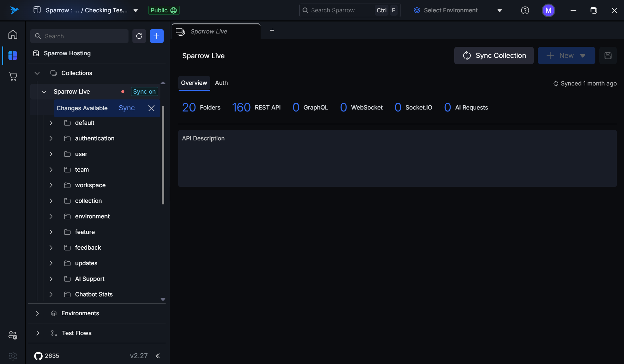This screenshot has height=364, width=624.
Task: Collapse the Sparrow Live collection
Action: click(44, 92)
